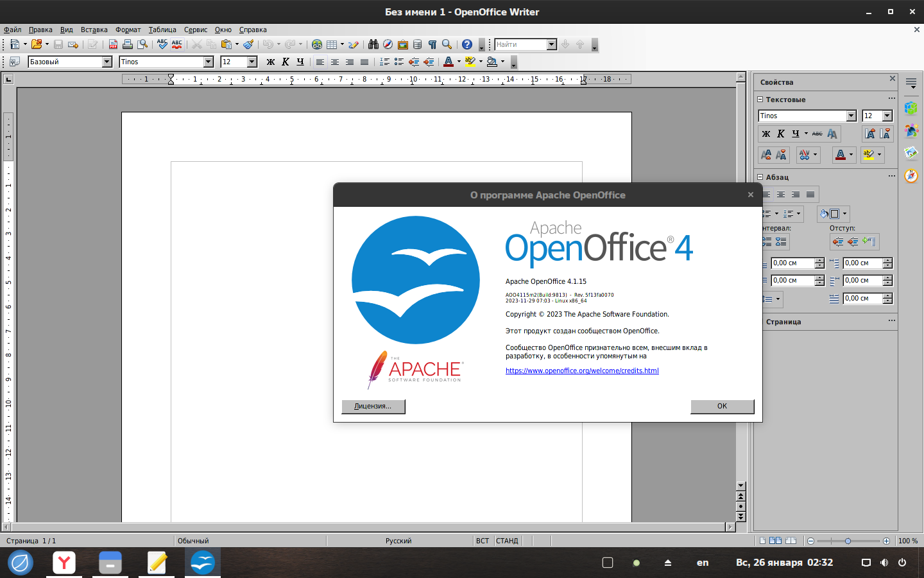The width and height of the screenshot is (924, 578).
Task: Toggle Justified alignment in the formatting toolbar
Action: point(364,62)
